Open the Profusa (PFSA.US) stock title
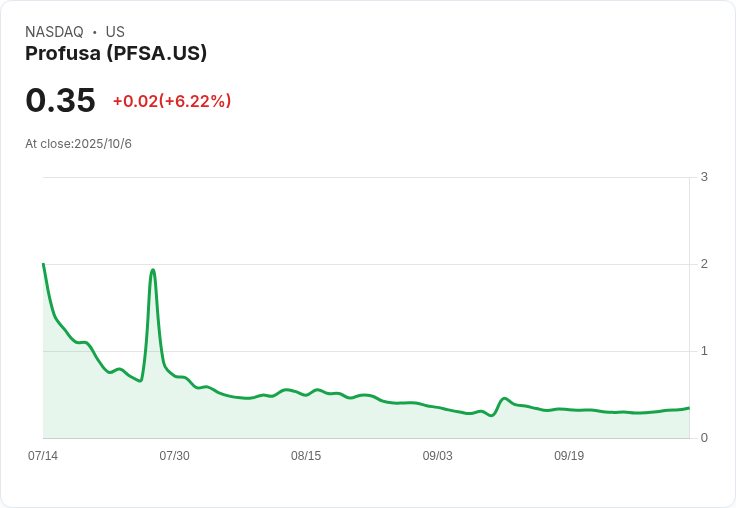This screenshot has height=508, width=736. point(116,54)
